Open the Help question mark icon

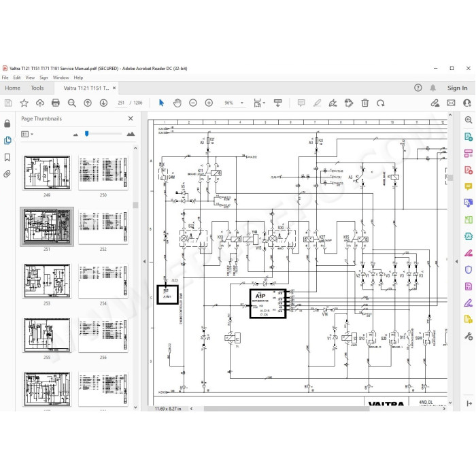pyautogui.click(x=418, y=88)
